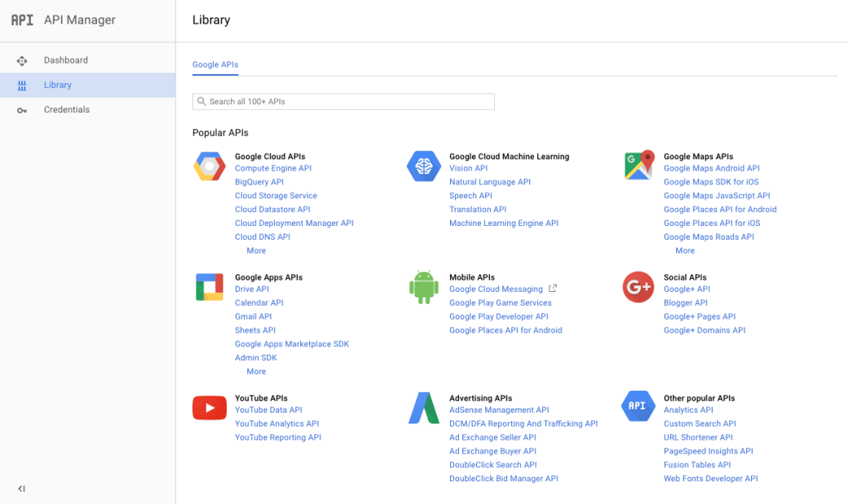Open the YouTube Data API link
The height and width of the screenshot is (504, 848).
[268, 409]
